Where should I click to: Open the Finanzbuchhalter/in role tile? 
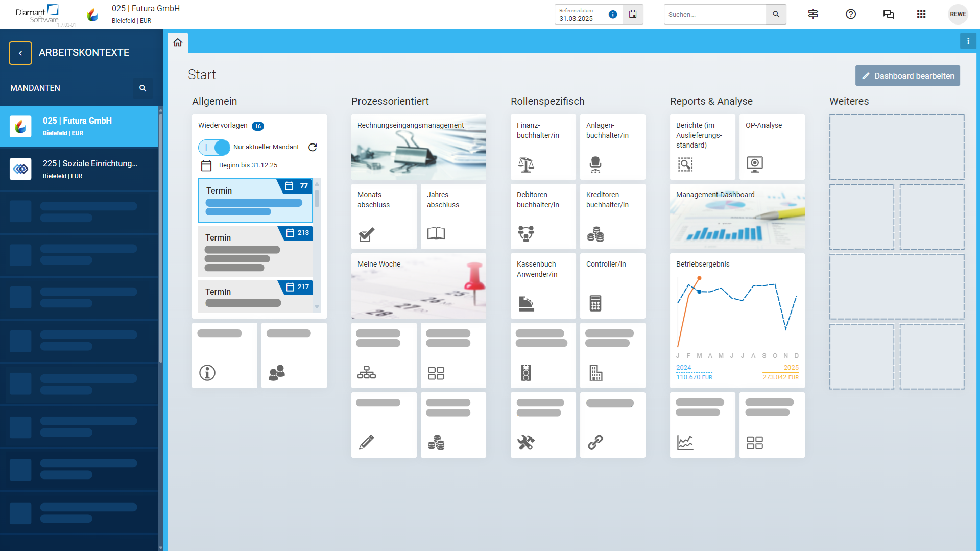(543, 147)
